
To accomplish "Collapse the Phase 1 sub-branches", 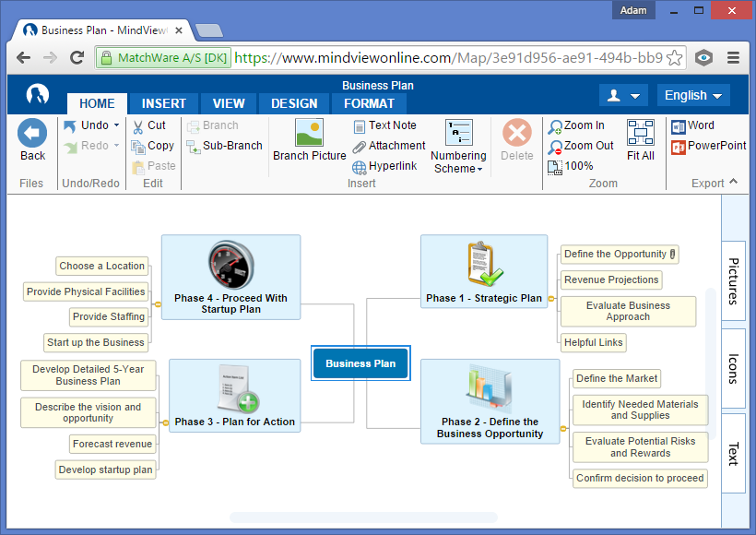I will point(551,299).
